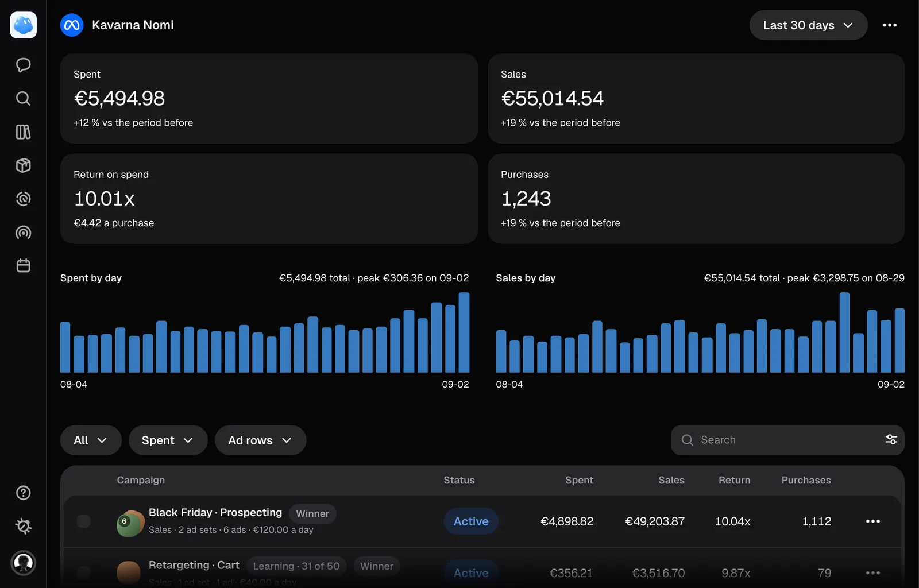Image resolution: width=919 pixels, height=588 pixels.
Task: Sort by Campaign column header
Action: click(x=141, y=480)
